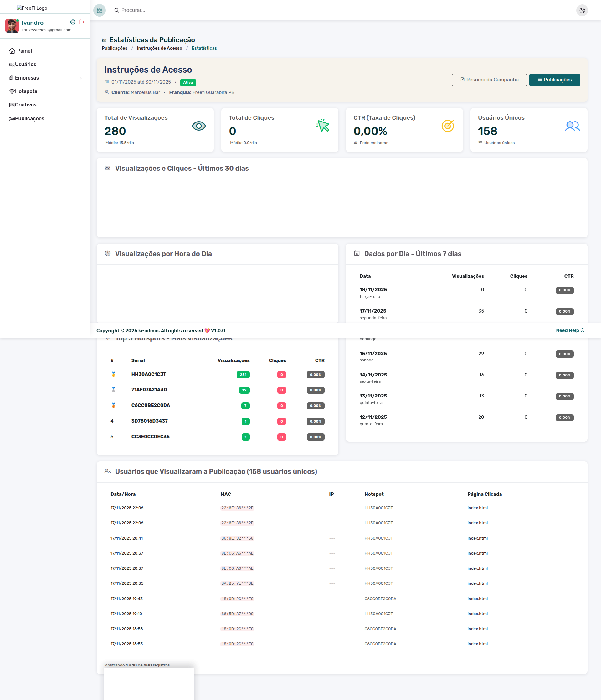
Task: Expand the Empresas submenu chevron
Action: tap(81, 78)
